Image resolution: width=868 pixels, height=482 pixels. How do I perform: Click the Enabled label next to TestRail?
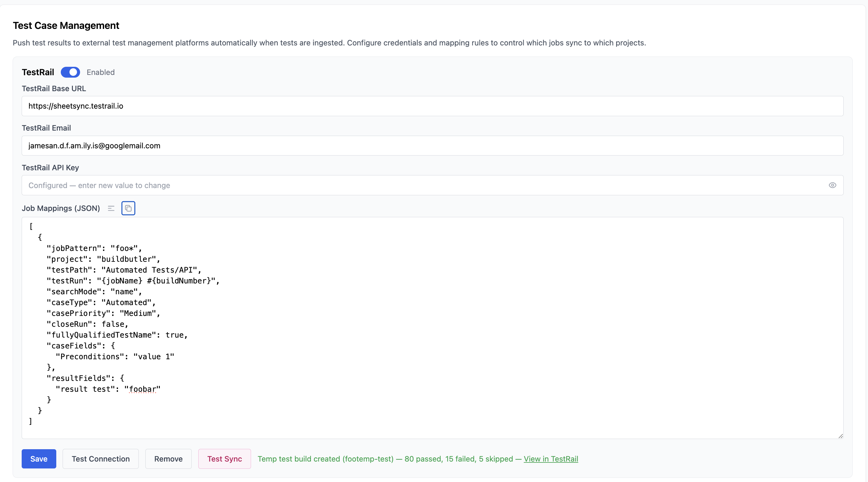101,72
